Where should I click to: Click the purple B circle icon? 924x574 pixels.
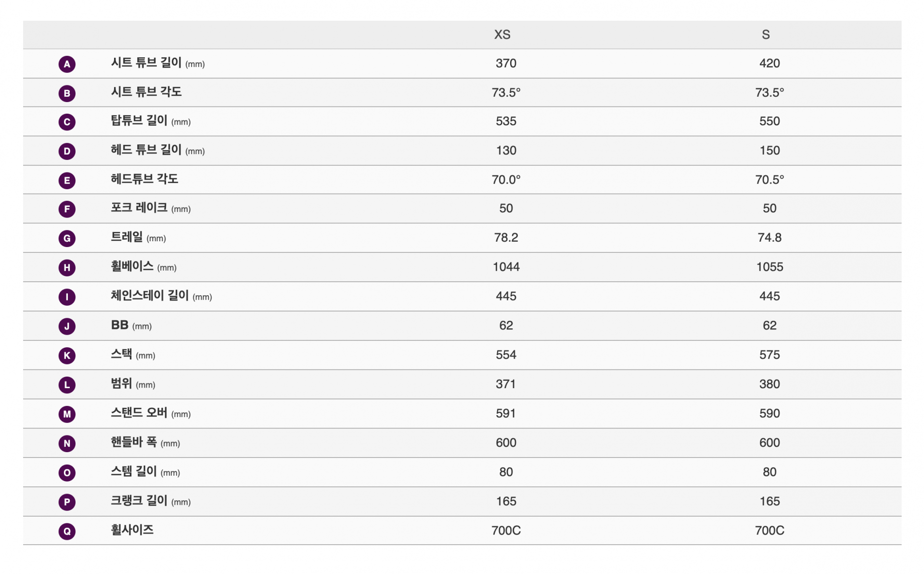(67, 93)
